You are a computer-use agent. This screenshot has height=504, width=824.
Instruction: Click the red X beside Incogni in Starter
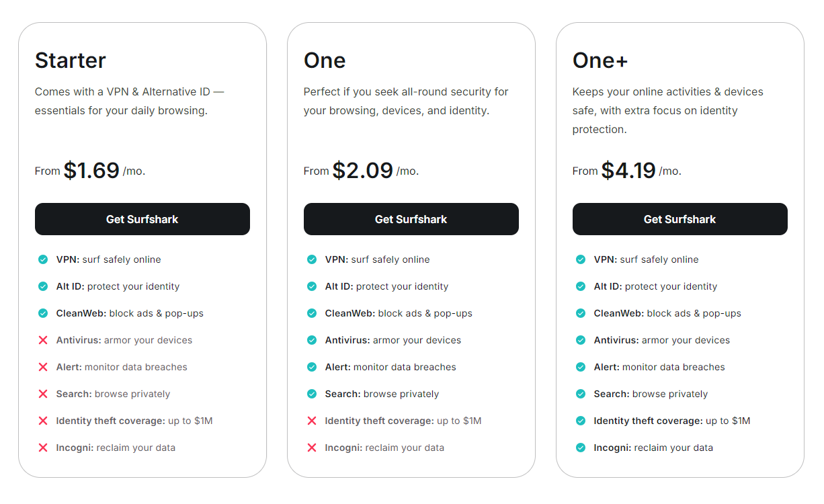(x=43, y=448)
